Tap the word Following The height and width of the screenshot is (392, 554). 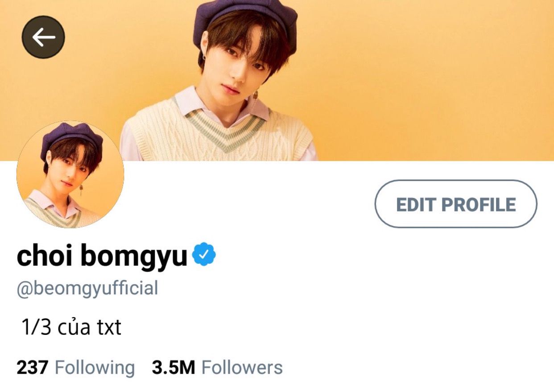(x=95, y=368)
